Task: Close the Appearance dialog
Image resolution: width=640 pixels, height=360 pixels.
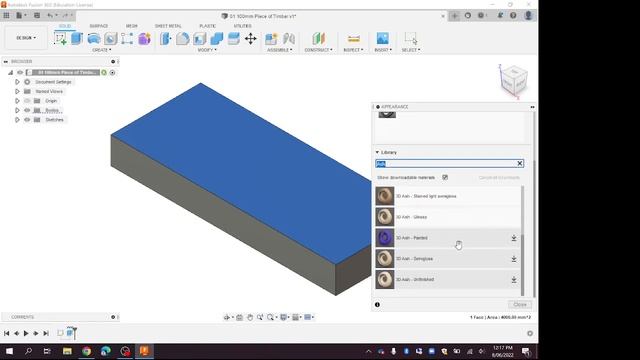Action: coord(520,304)
